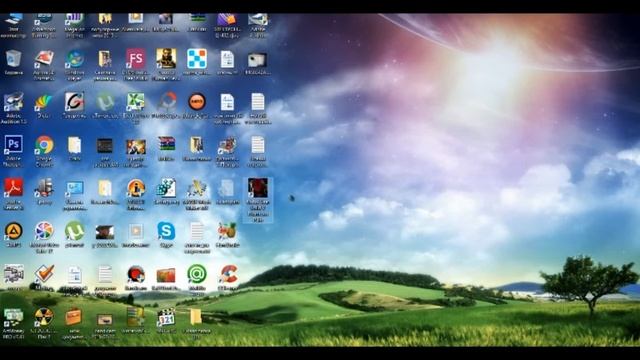Image resolution: width=640 pixels, height=360 pixels.
Task: Select the plain folder in the bottom row
Action: click(196, 317)
